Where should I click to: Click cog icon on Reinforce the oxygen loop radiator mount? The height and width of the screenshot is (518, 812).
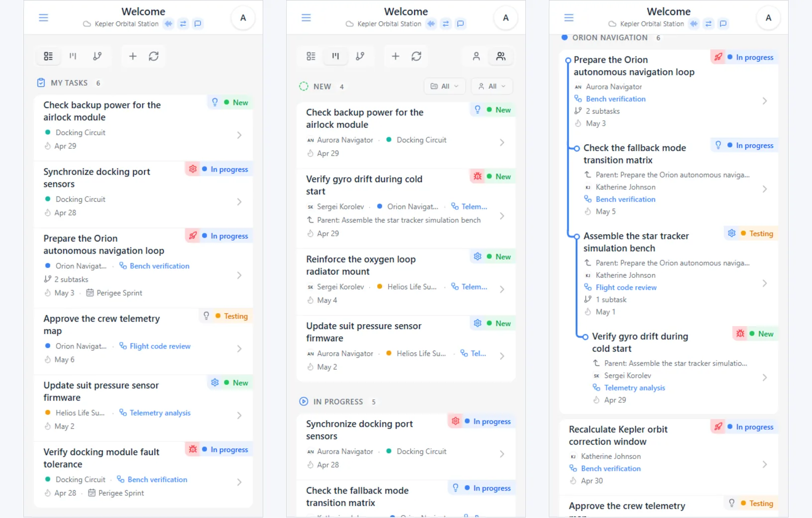[x=478, y=257]
